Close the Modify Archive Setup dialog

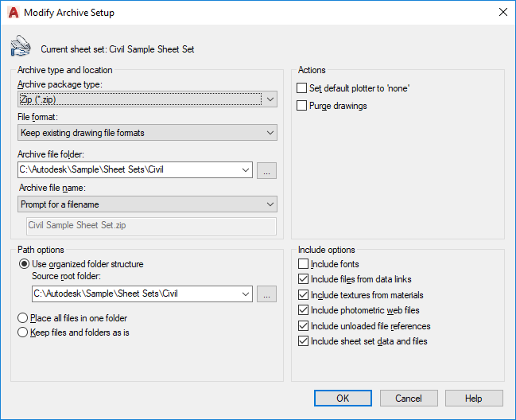coord(502,12)
